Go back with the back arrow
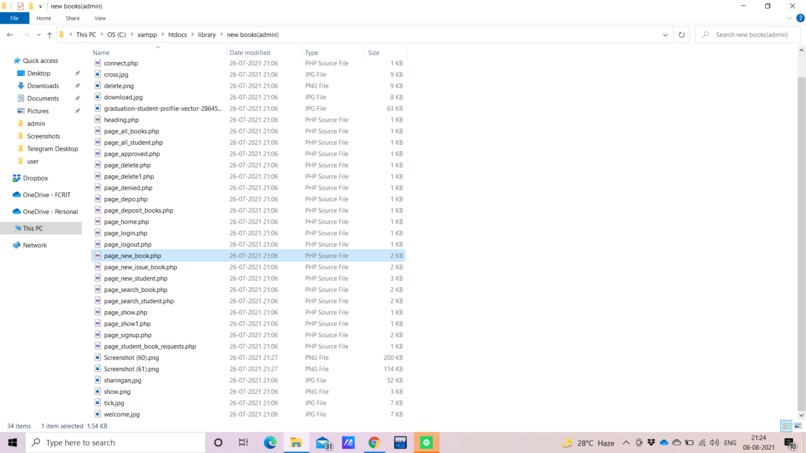The width and height of the screenshot is (806, 453). tap(10, 34)
